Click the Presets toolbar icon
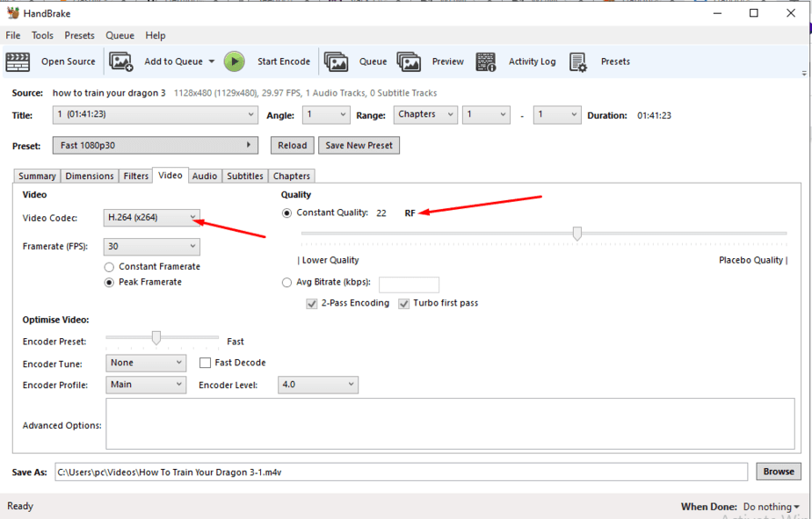The image size is (812, 519). (x=578, y=61)
